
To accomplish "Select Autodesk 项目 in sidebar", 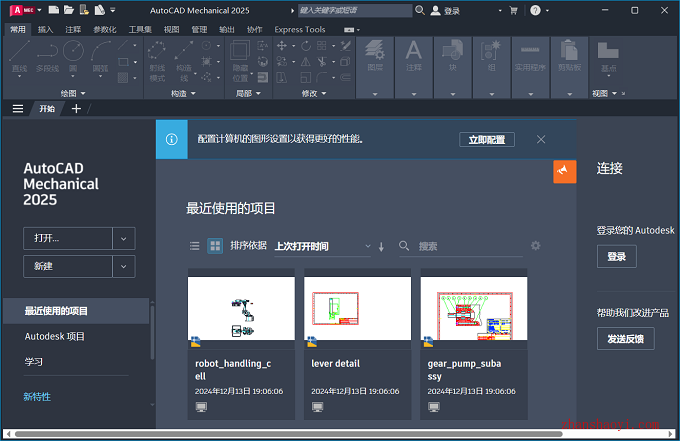I will (x=55, y=336).
